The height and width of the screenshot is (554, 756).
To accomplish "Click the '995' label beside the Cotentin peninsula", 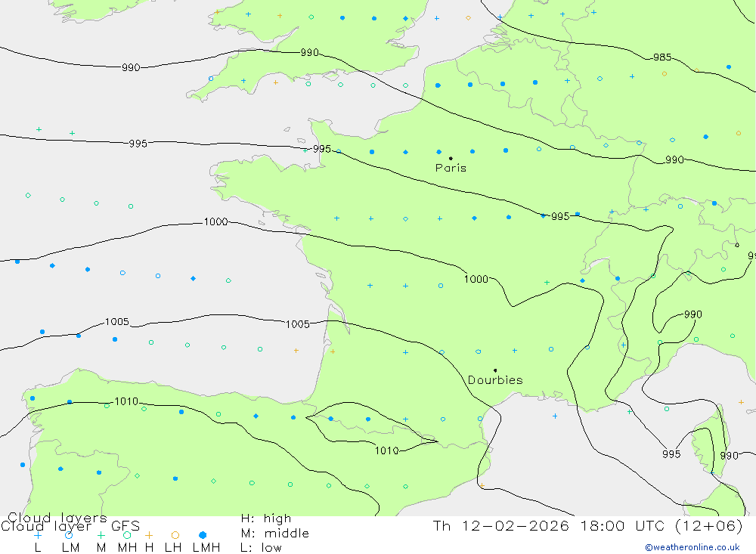I will (322, 149).
